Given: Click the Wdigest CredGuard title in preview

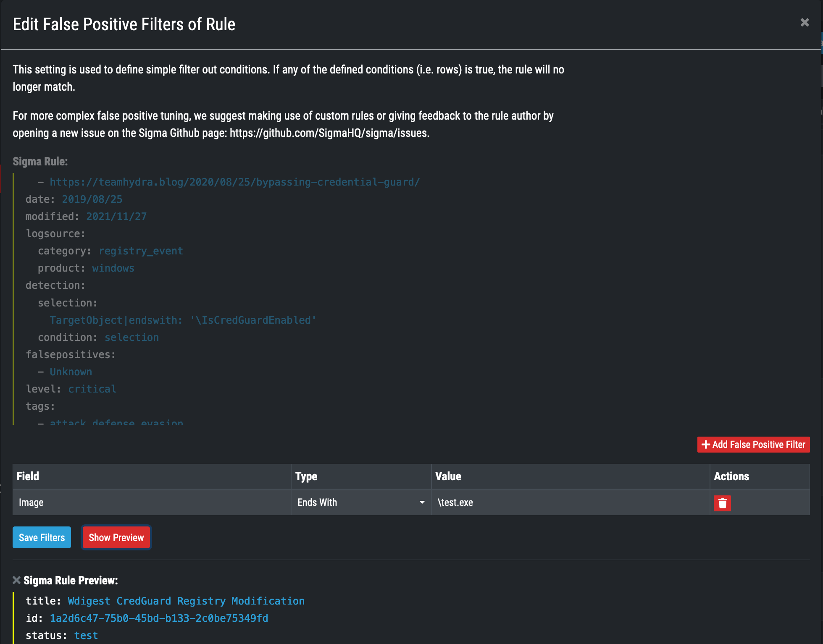Looking at the screenshot, I should tap(186, 601).
